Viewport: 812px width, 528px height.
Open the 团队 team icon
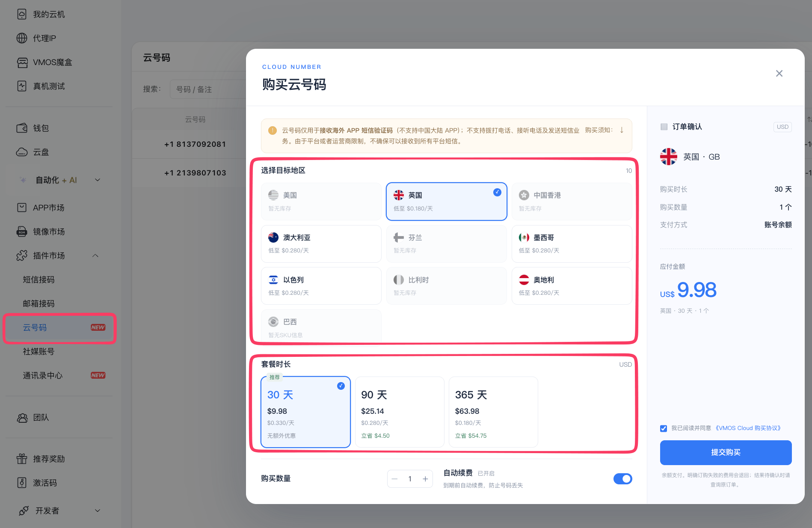[22, 418]
